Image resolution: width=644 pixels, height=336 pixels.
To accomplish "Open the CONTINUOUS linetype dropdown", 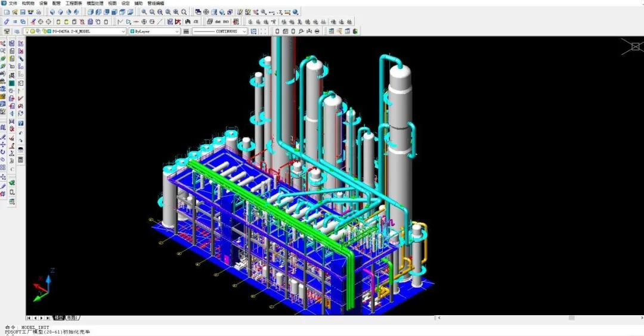I will (x=244, y=32).
